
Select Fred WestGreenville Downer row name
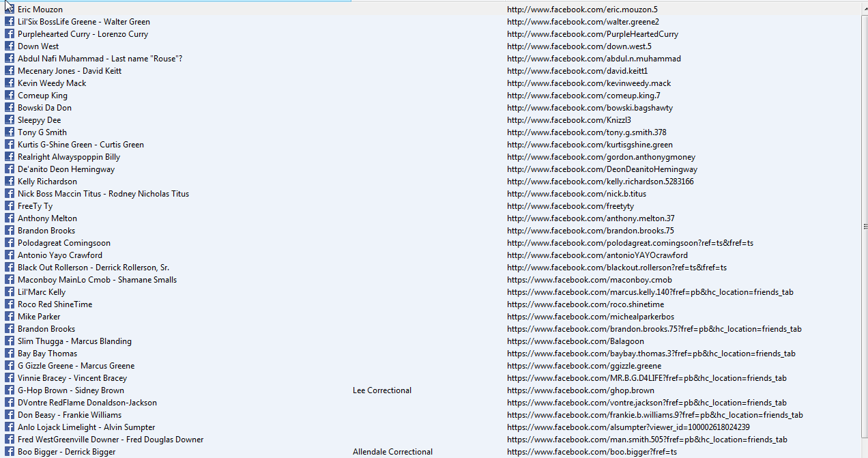click(111, 440)
